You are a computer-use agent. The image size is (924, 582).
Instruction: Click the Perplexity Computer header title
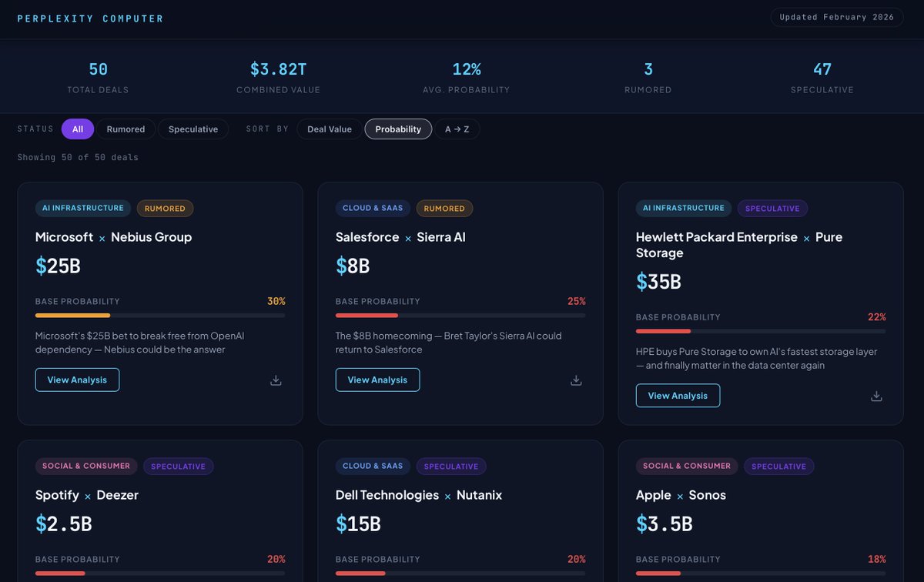pos(90,18)
